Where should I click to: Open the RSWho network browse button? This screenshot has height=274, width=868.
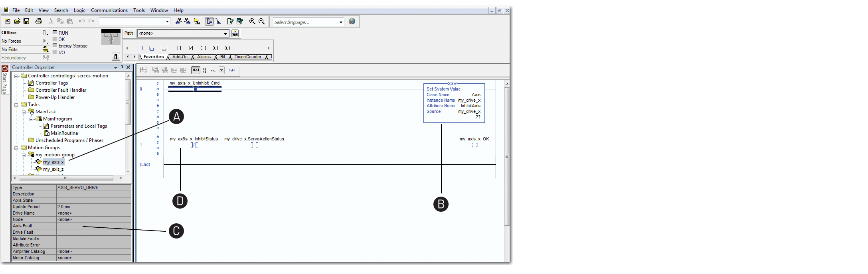point(235,34)
